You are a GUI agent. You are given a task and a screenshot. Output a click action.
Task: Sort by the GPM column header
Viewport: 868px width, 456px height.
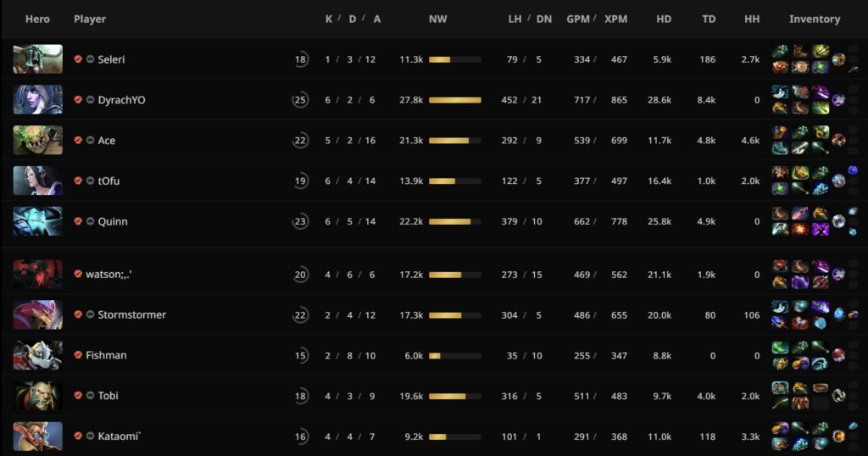click(577, 19)
